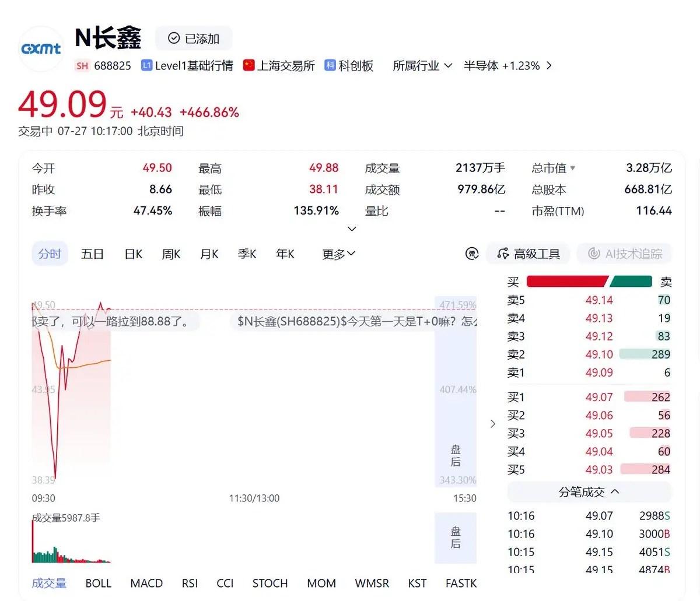Click the Shanghai exchange flag icon
Screen dimensions: 700x601
[x=249, y=65]
